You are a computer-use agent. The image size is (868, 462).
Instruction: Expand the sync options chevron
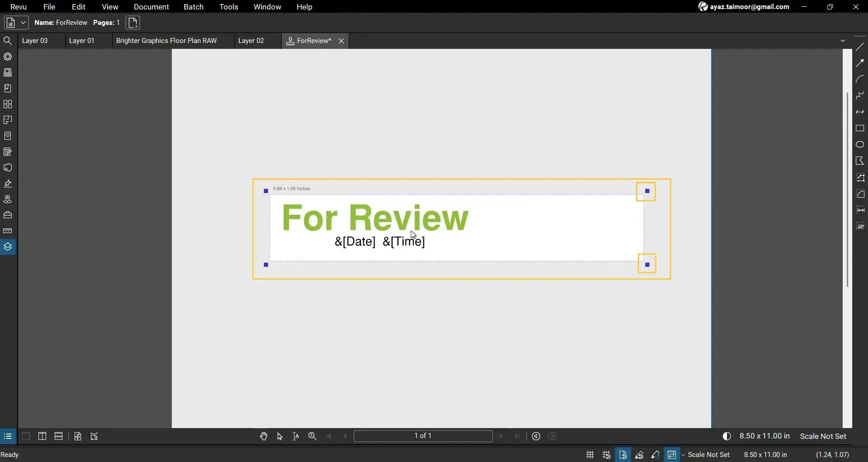point(683,455)
